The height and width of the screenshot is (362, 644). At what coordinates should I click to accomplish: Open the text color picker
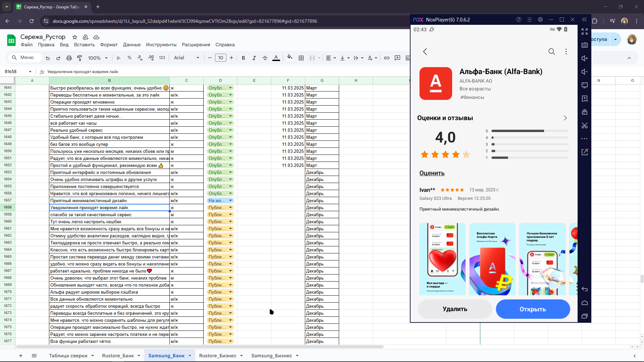[276, 58]
